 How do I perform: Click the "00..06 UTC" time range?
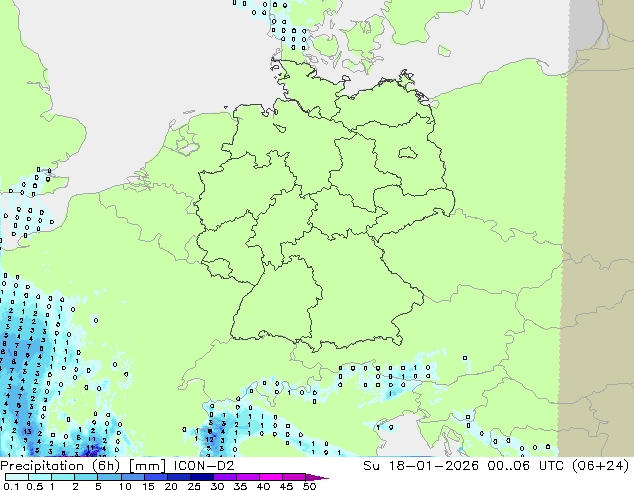[526, 465]
